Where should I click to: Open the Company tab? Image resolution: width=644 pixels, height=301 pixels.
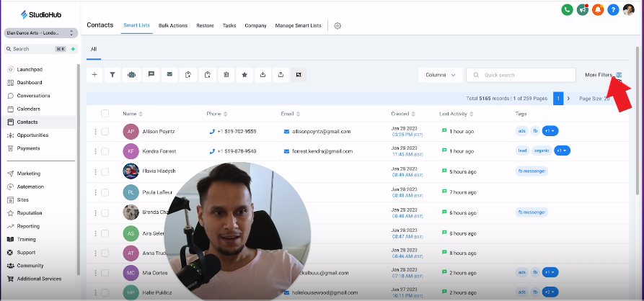255,25
